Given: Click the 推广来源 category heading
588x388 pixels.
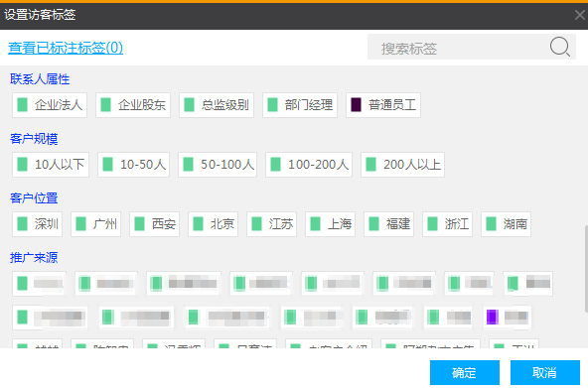Looking at the screenshot, I should click(34, 258).
